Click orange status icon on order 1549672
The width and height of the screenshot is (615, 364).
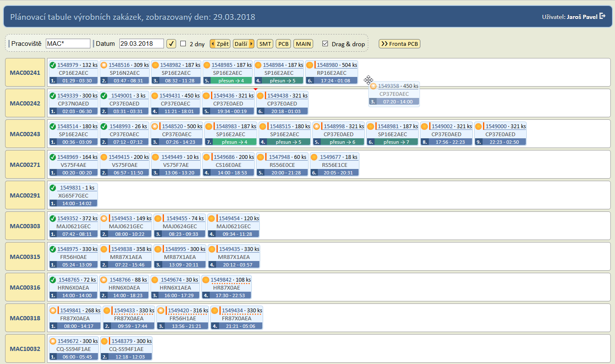click(53, 341)
